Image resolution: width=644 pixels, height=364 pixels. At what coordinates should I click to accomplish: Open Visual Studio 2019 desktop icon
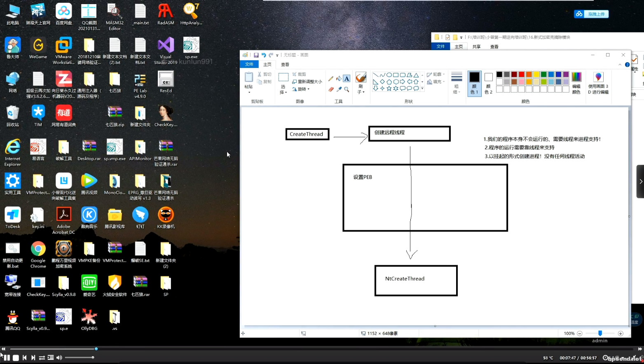[x=166, y=51]
